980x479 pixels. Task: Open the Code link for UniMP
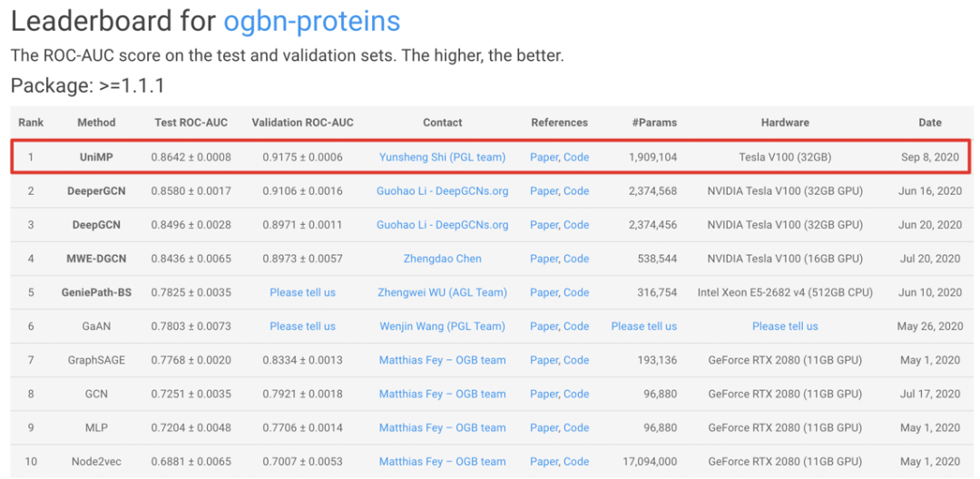pos(576,157)
